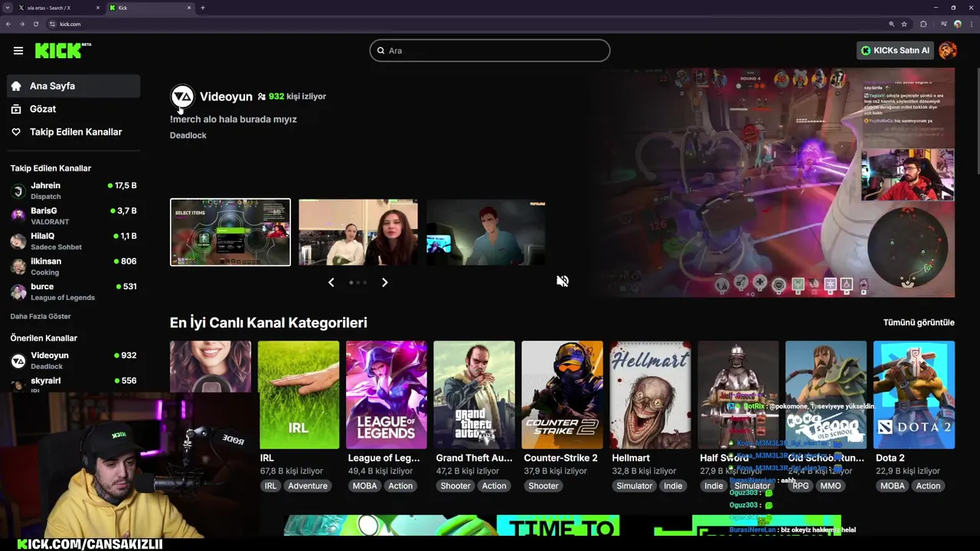Click the KICKs Satın Al button

point(895,51)
